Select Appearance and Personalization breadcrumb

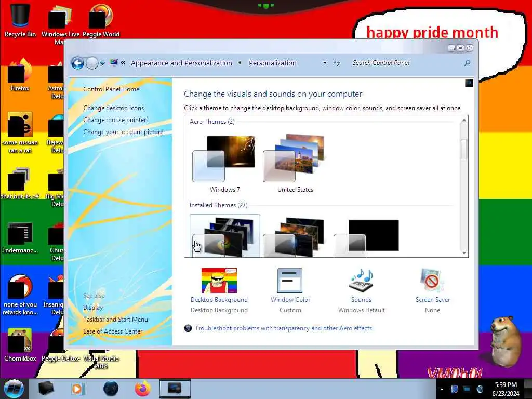[181, 63]
